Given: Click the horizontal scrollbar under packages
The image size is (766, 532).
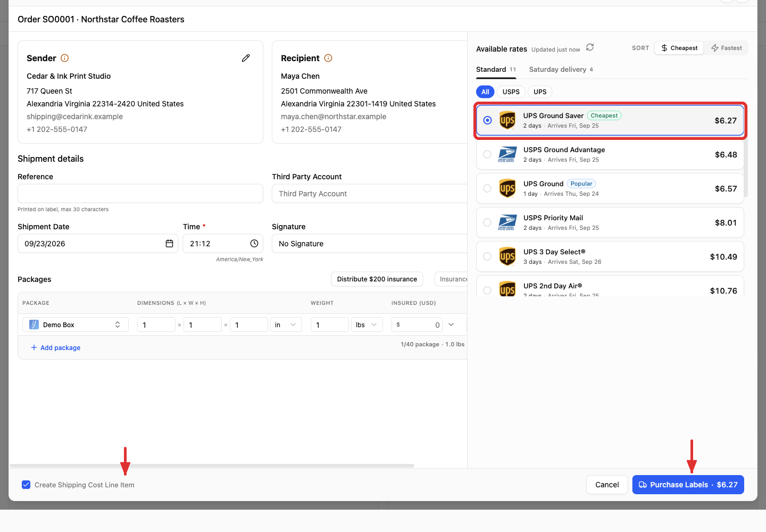Looking at the screenshot, I should tap(212, 466).
